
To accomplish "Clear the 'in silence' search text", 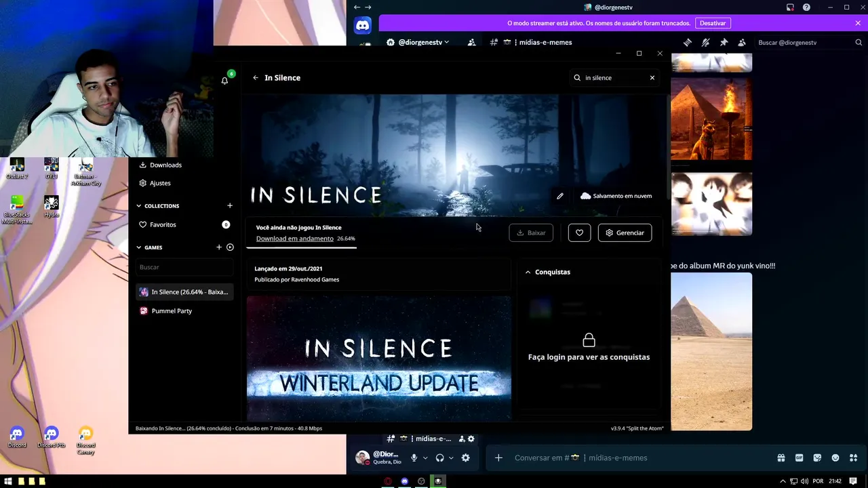I will point(652,78).
